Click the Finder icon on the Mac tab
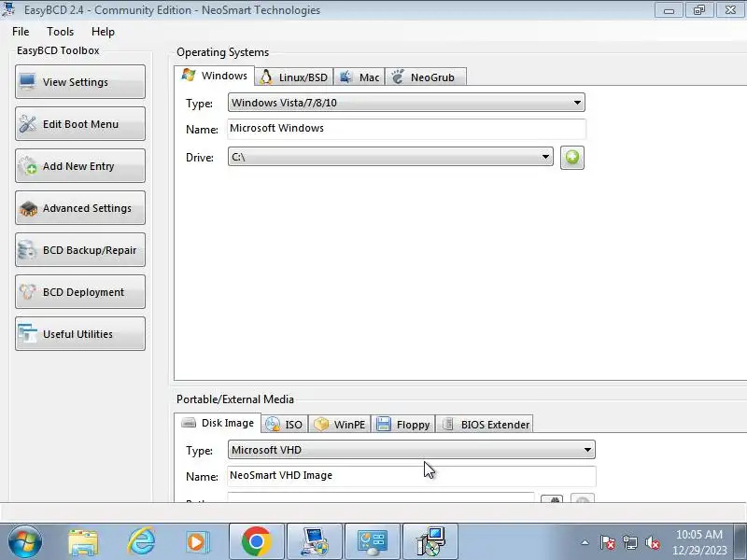 click(345, 77)
